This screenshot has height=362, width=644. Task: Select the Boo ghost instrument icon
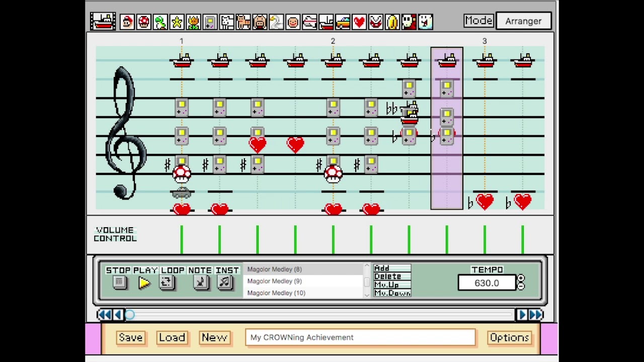(x=426, y=22)
